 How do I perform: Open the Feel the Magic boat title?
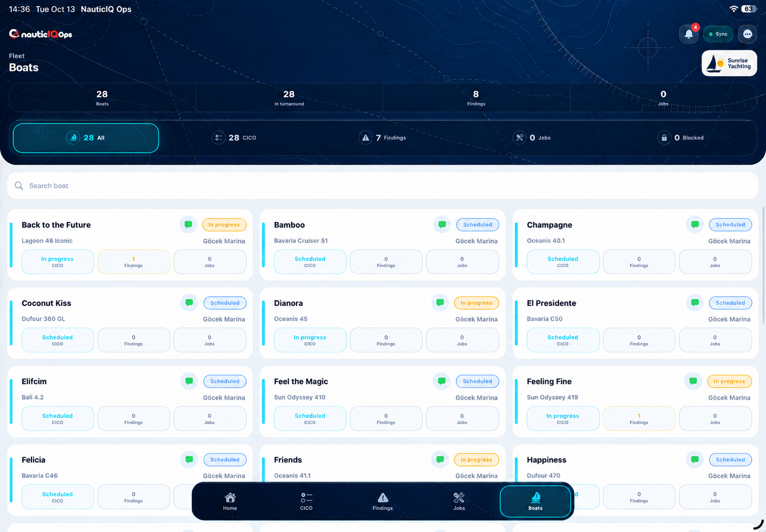[x=301, y=381]
